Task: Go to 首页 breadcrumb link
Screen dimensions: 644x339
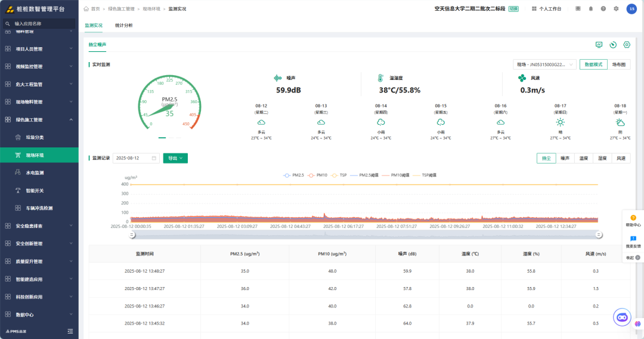Action: coord(95,8)
